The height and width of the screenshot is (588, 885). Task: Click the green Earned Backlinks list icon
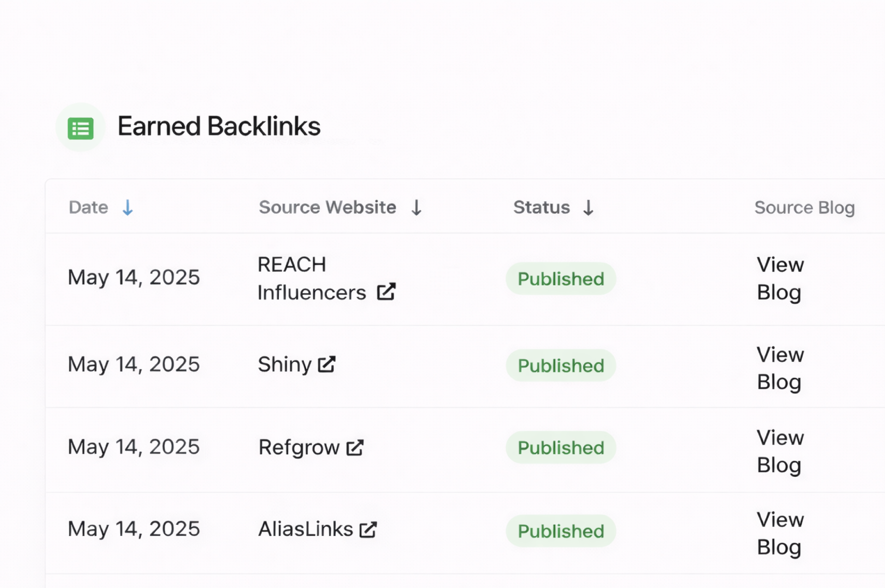click(x=81, y=128)
